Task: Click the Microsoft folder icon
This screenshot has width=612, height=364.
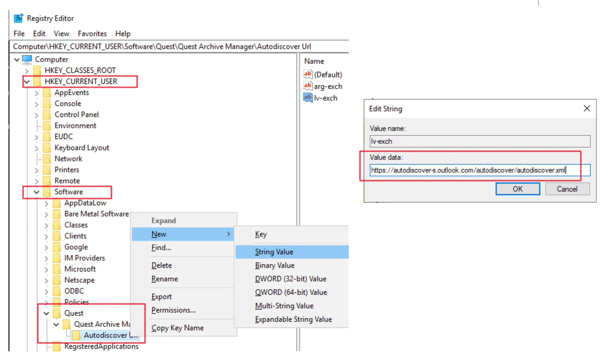Action: pos(57,269)
